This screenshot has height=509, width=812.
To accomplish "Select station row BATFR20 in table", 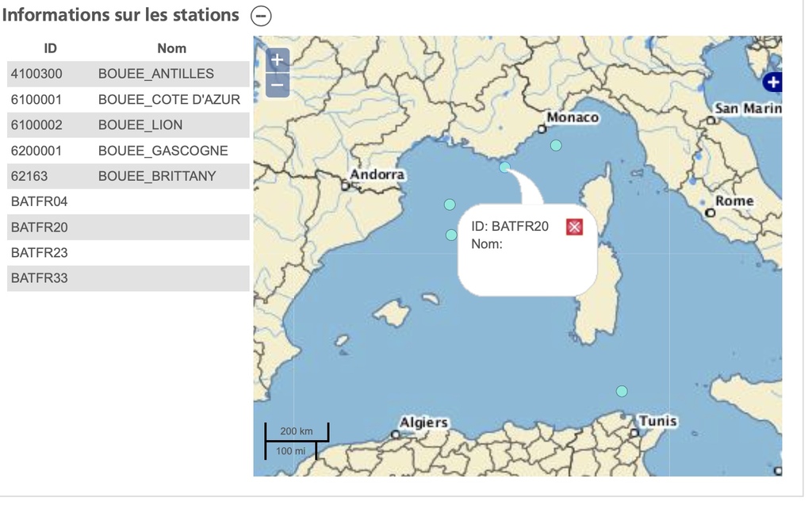I will pyautogui.click(x=128, y=228).
